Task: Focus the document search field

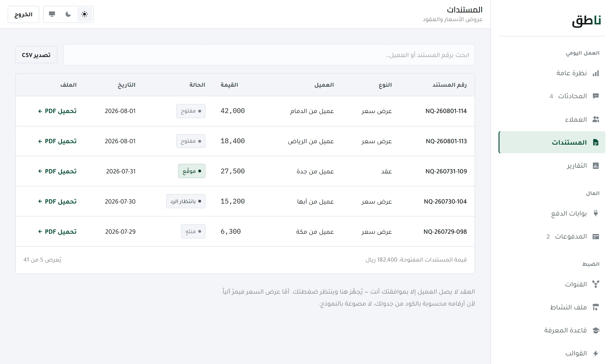Action: click(269, 55)
